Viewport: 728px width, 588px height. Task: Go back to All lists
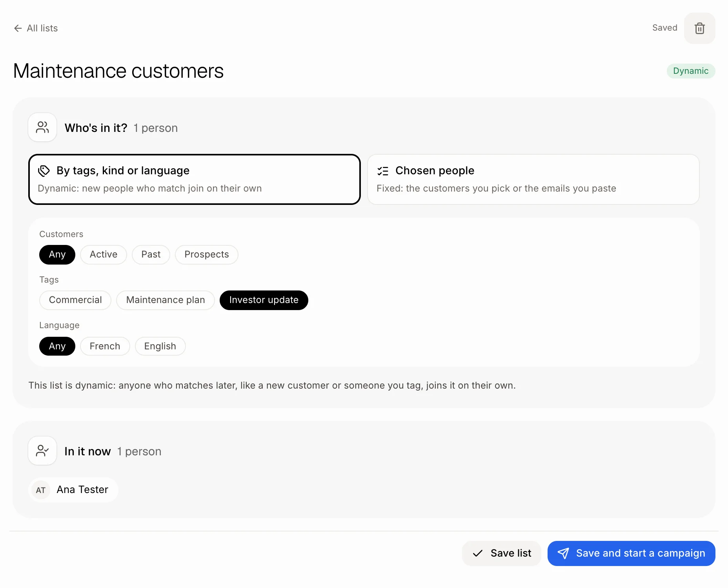[x=36, y=28]
